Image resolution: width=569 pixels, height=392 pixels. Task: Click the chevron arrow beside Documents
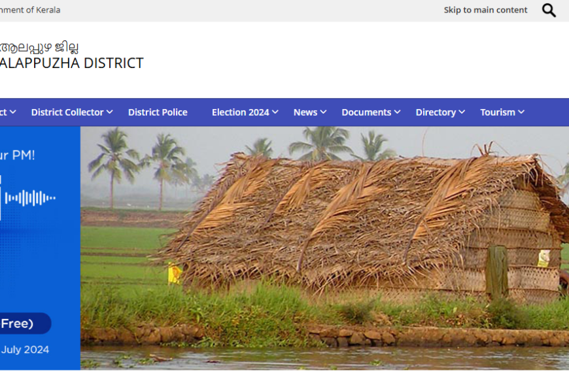[x=398, y=112]
